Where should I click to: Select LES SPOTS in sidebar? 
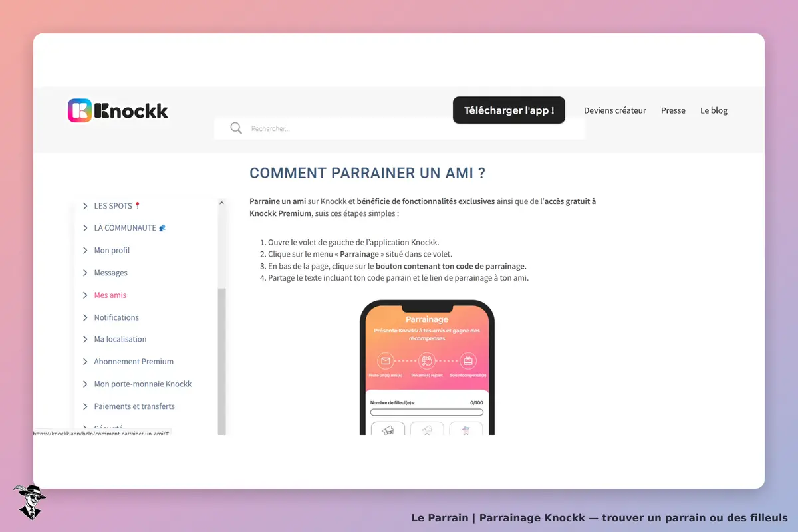point(113,206)
